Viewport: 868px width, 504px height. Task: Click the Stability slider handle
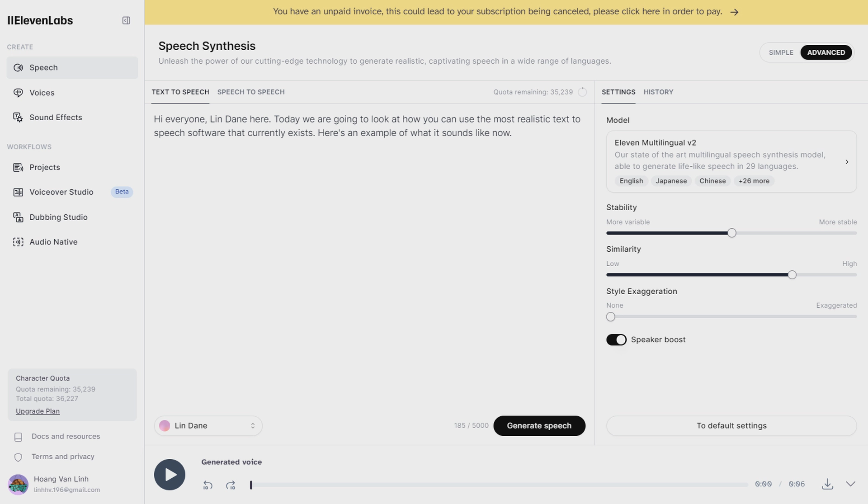click(x=731, y=233)
